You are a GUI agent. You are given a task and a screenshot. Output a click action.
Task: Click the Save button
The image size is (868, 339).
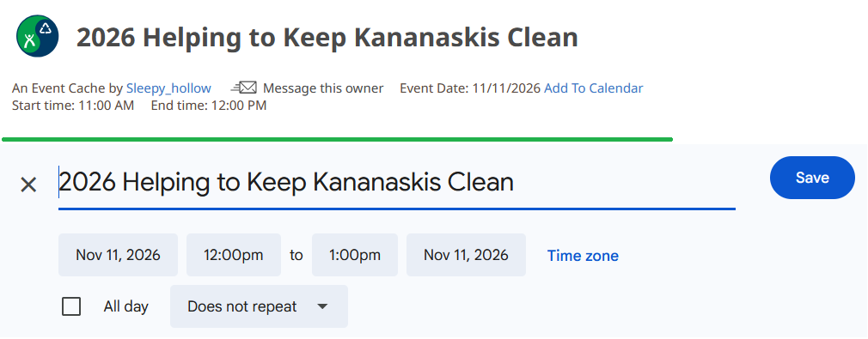pos(812,178)
